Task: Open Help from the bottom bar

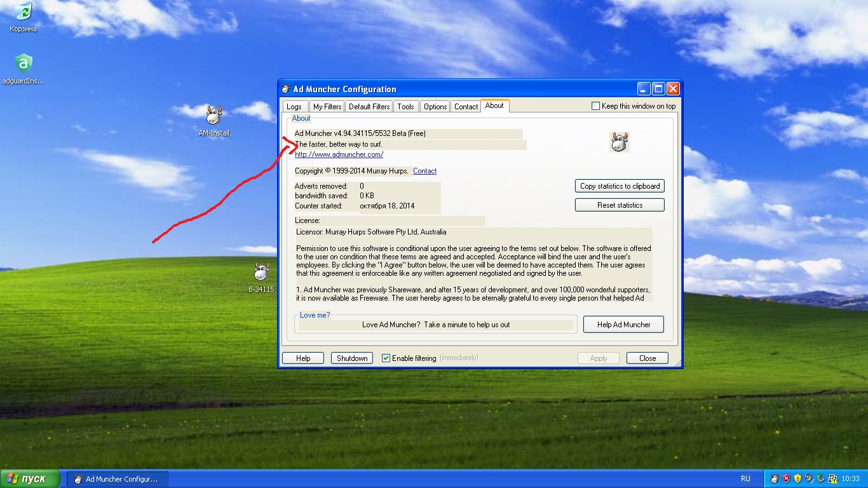Action: 303,358
